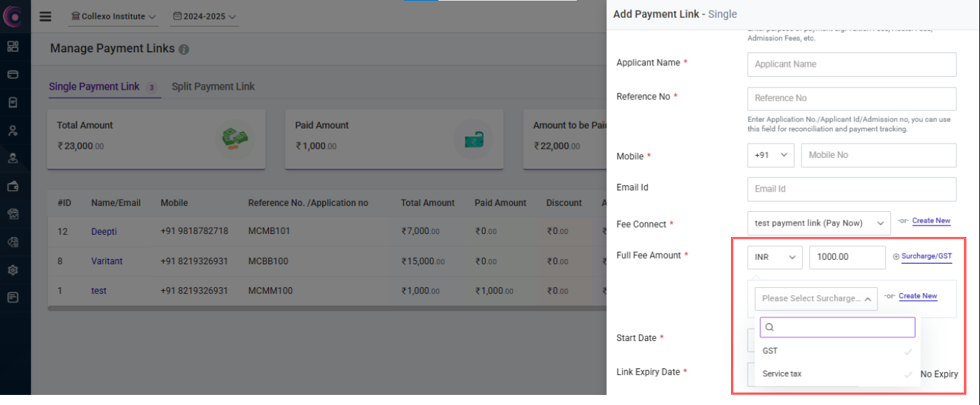Click the hamburger menu icon
980x405 pixels.
pos(45,17)
